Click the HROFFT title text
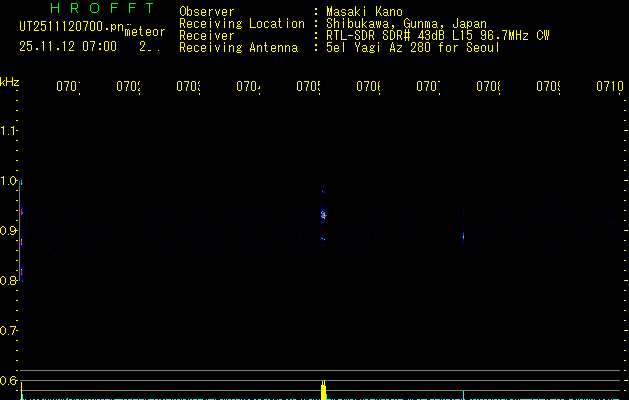 103,8
